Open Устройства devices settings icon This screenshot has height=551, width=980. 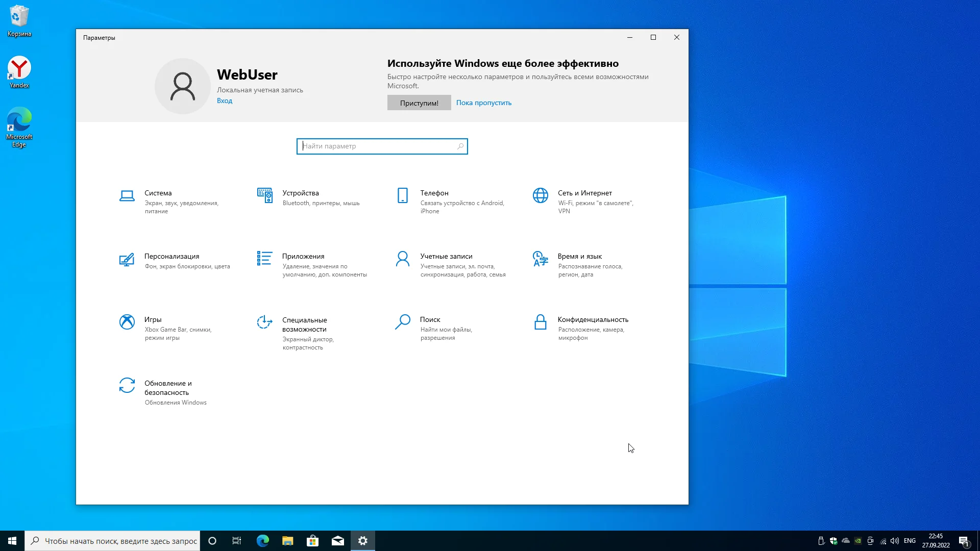pos(264,195)
